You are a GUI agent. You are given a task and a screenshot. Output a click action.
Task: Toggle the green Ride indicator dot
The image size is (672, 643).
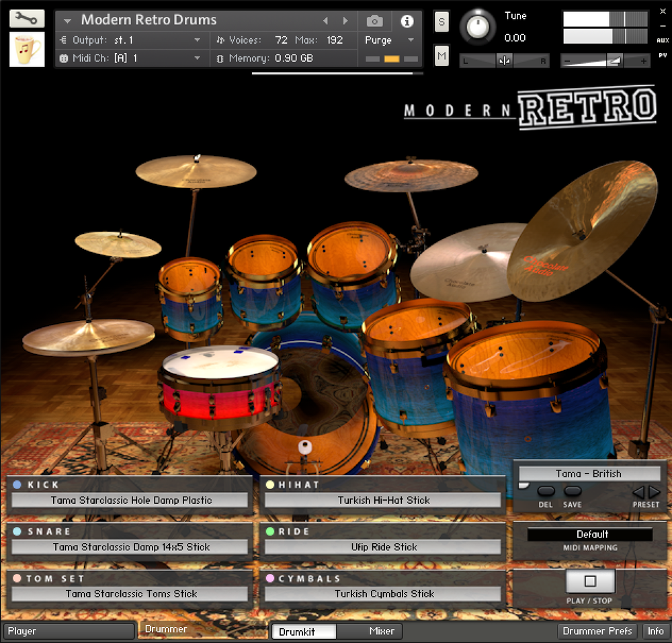pos(270,531)
